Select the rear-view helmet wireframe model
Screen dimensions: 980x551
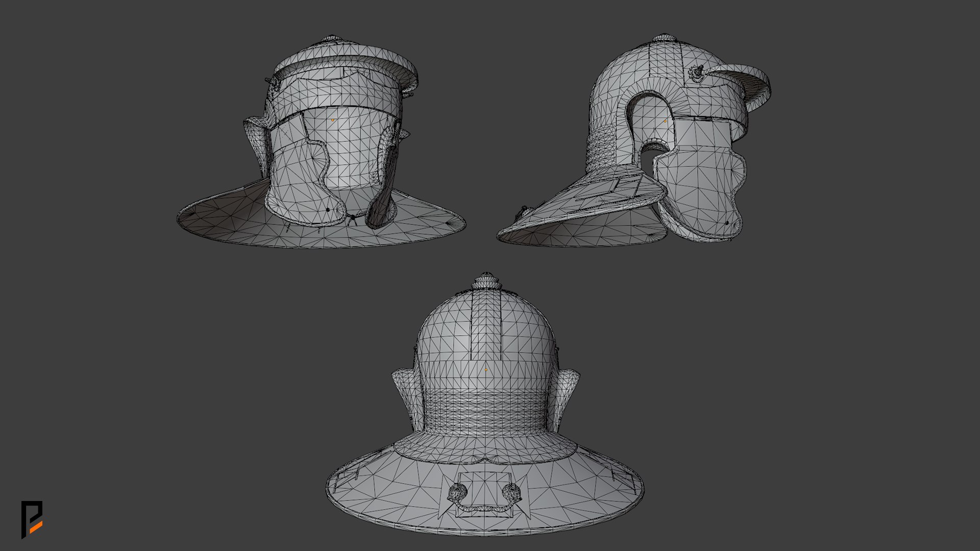point(485,404)
